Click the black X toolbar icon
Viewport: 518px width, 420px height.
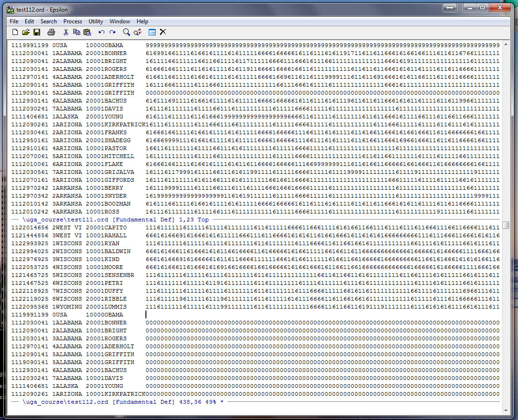pos(163,32)
